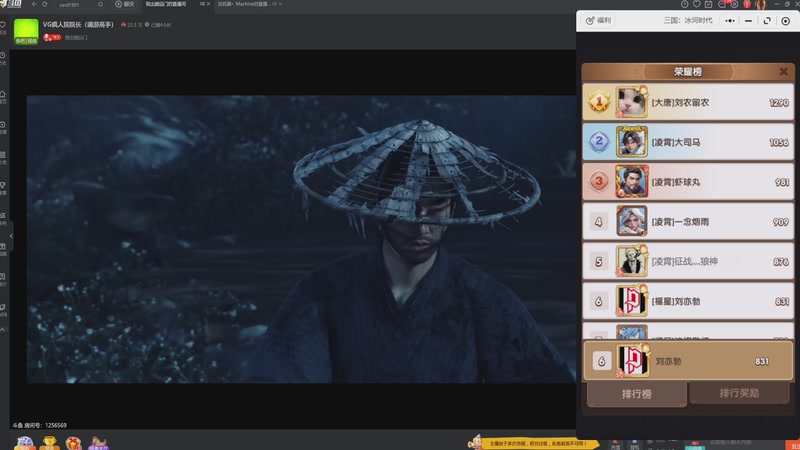
Task: Open messages icon with red badge
Action: click(721, 4)
